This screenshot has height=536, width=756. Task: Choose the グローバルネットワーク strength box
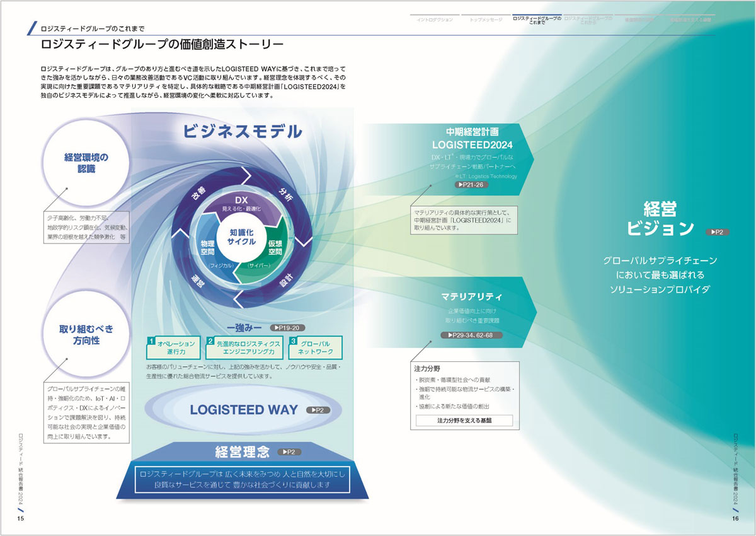click(316, 347)
